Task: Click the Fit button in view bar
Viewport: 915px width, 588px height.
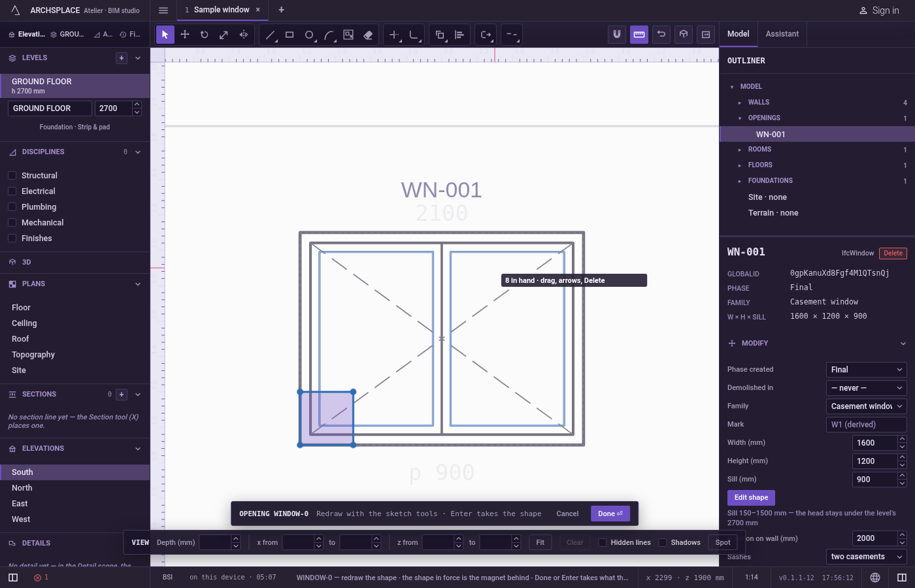Action: (540, 542)
